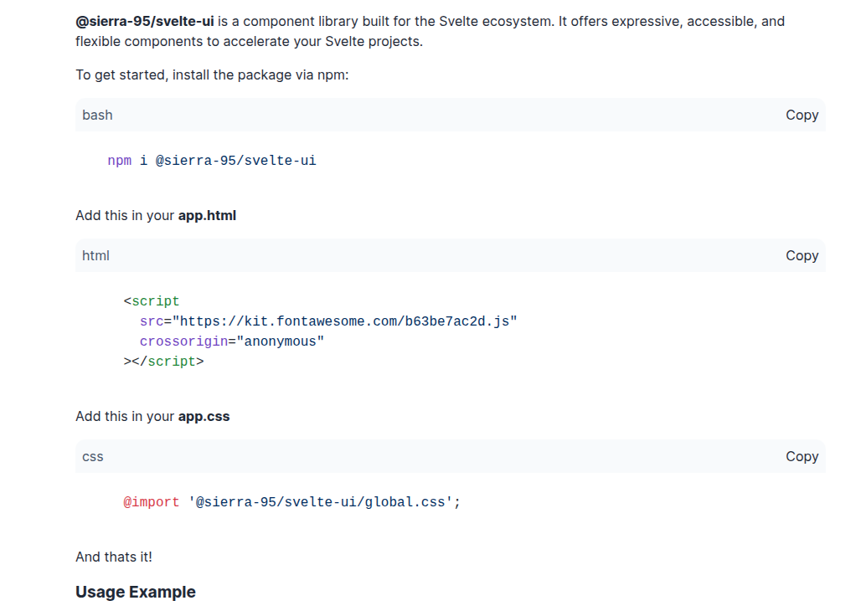Click the 'And thats it!' text

[x=114, y=557]
